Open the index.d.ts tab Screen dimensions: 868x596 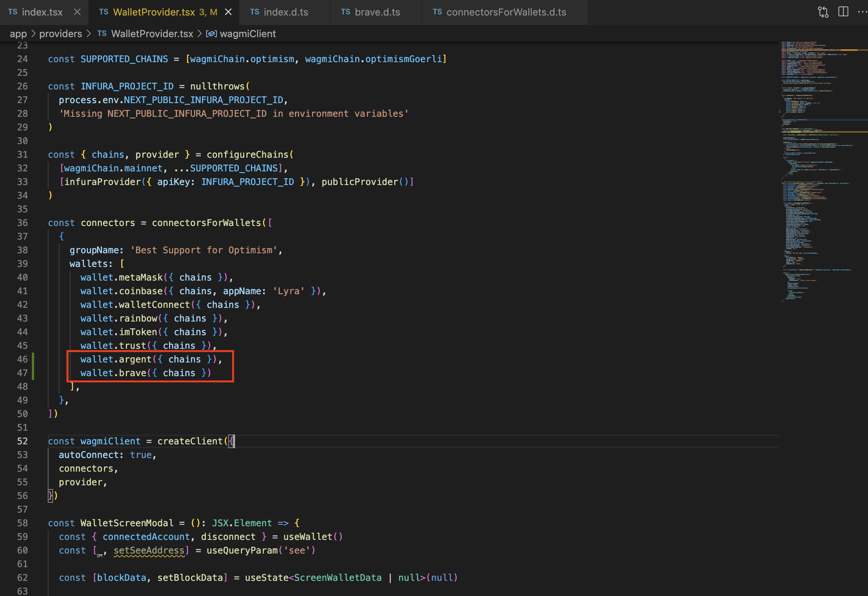pos(285,12)
